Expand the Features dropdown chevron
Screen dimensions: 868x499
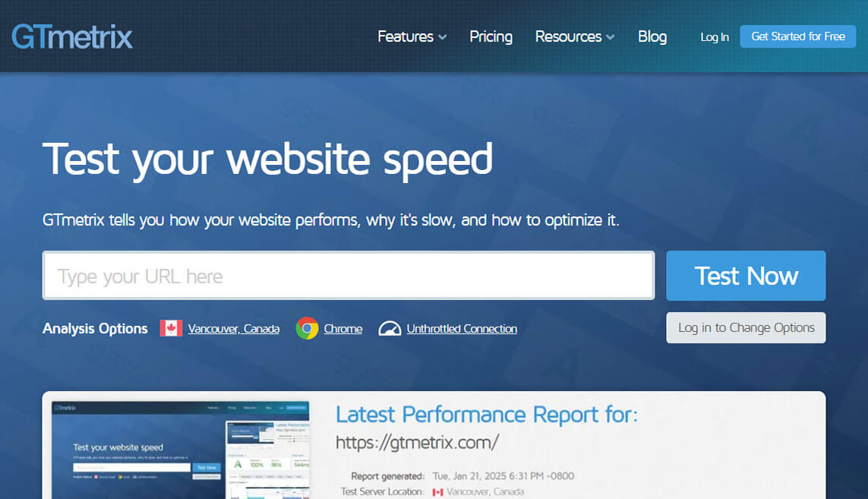442,37
